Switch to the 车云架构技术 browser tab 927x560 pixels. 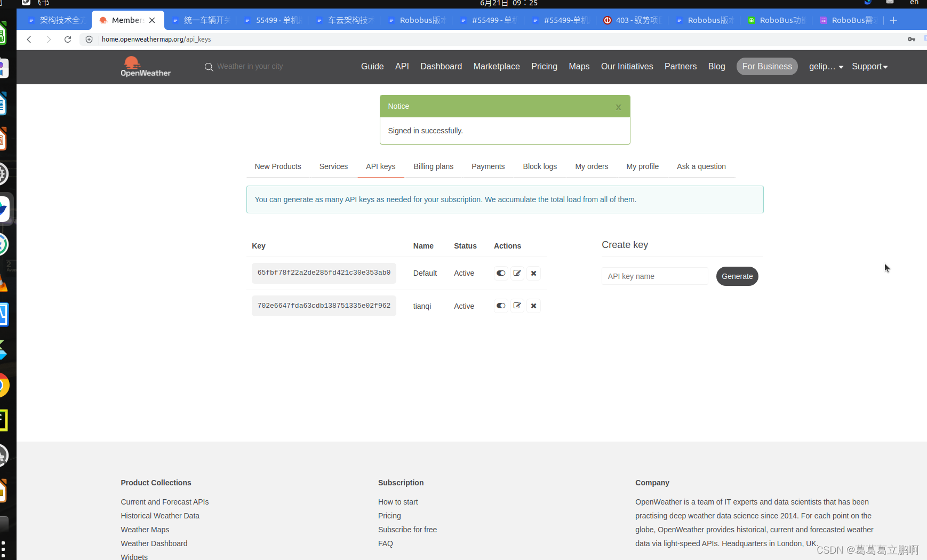[345, 20]
